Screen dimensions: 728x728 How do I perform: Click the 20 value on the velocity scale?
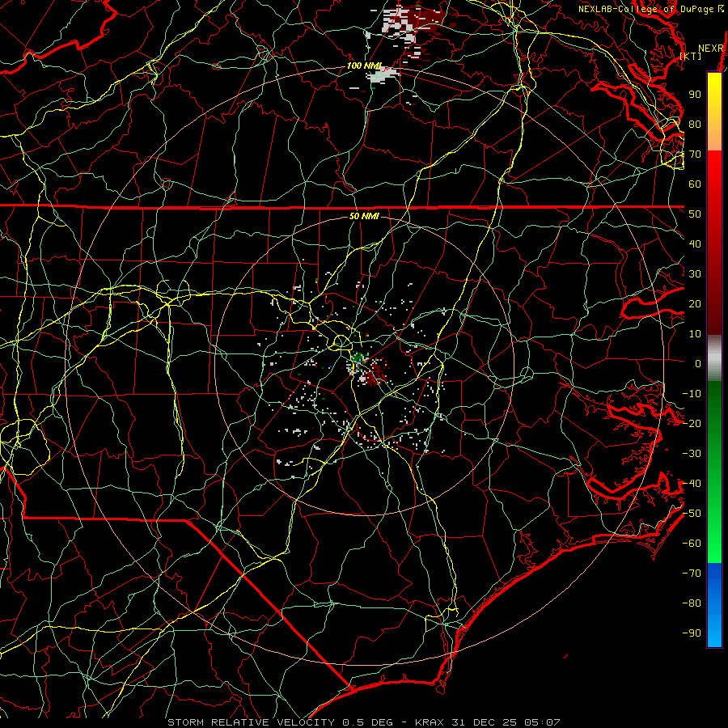click(x=695, y=304)
